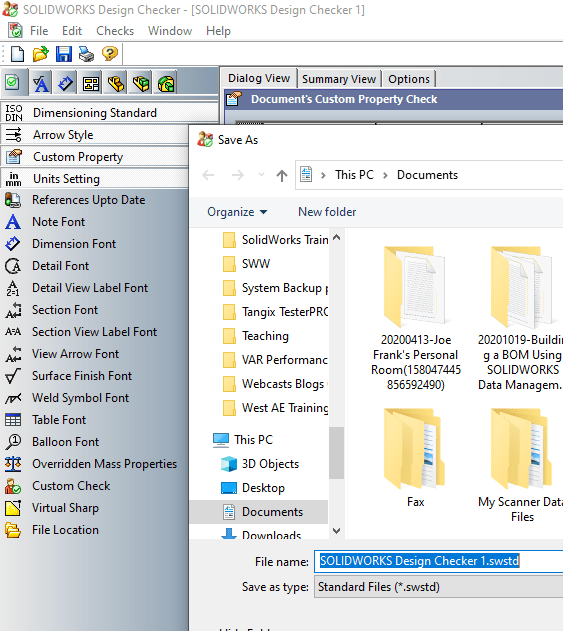Viewport: 563px width, 631px height.
Task: Click the Virtual Sharp icon
Action: (13, 508)
